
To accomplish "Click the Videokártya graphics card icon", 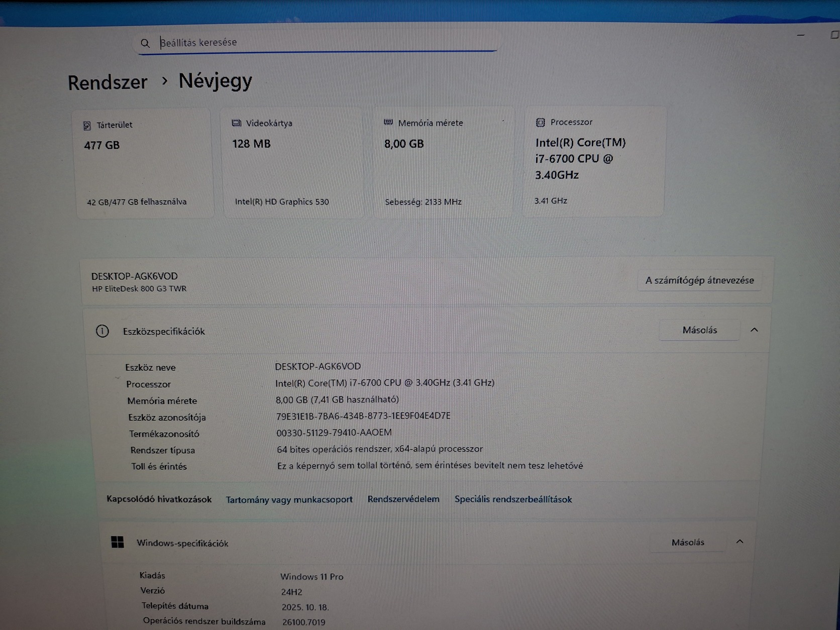I will coord(236,123).
